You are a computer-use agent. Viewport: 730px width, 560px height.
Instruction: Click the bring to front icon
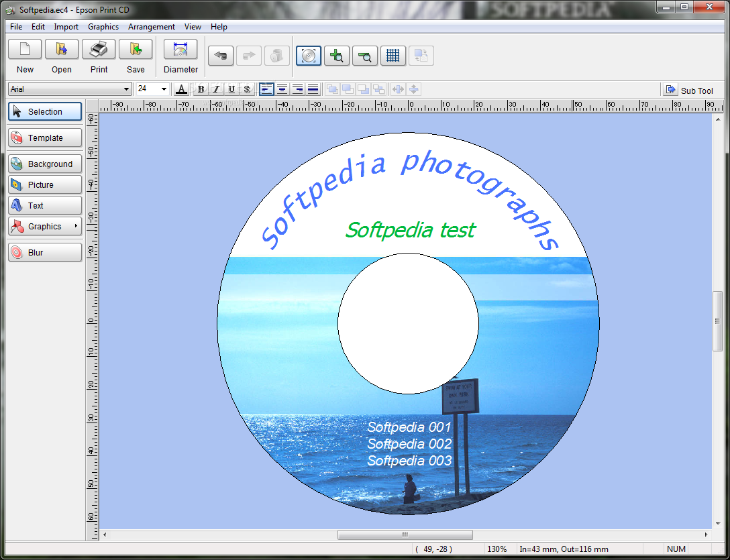coord(332,89)
